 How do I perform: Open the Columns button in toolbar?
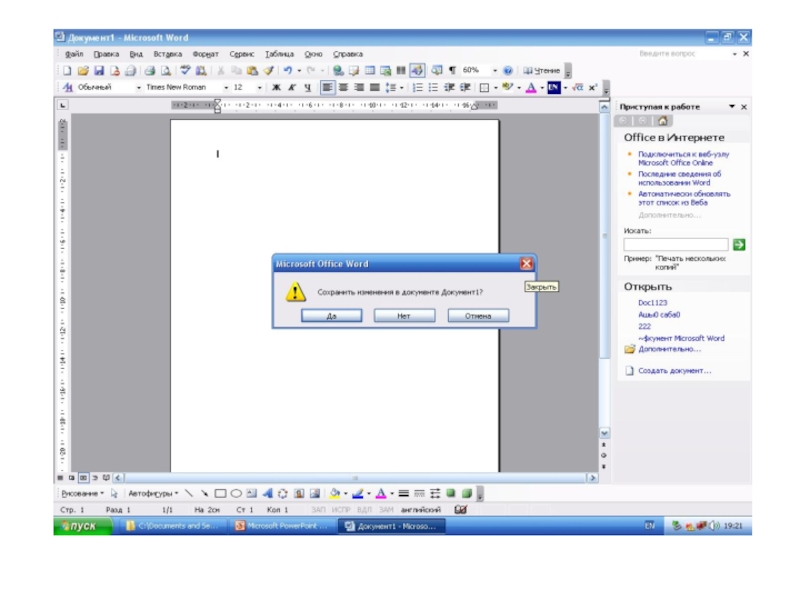coord(401,70)
